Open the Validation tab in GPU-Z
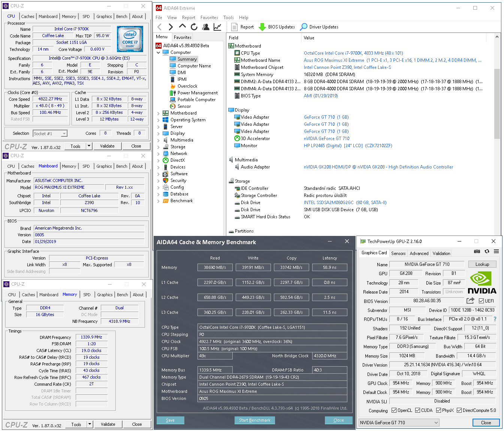This screenshot has width=504, height=431. (441, 254)
